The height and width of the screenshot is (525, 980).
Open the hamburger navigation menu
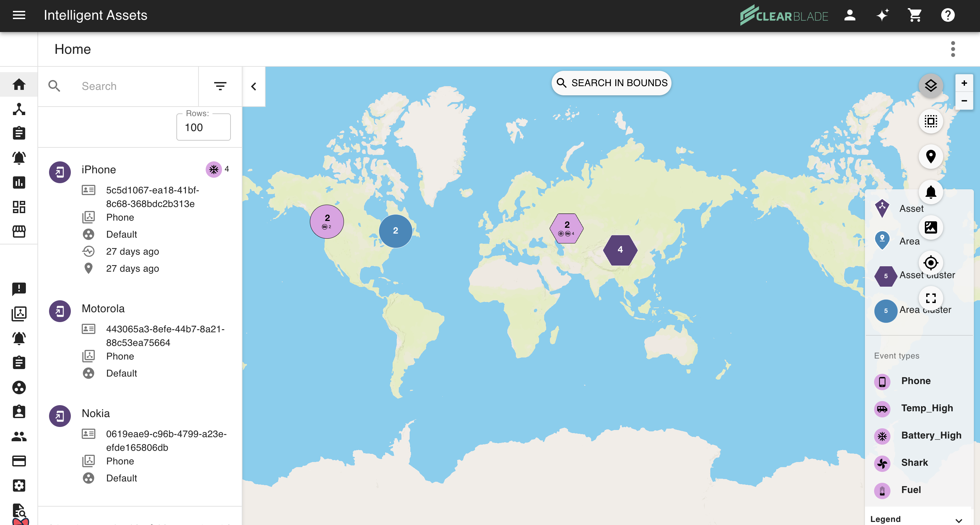[19, 15]
